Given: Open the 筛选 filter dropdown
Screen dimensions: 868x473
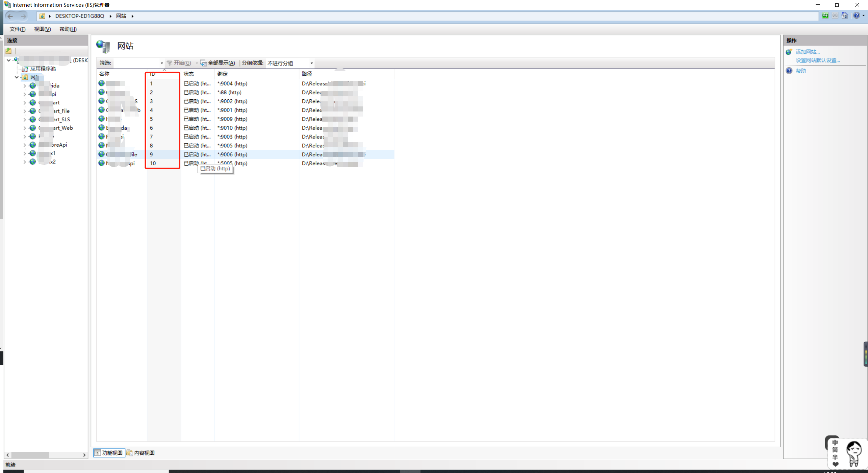Looking at the screenshot, I should [161, 63].
